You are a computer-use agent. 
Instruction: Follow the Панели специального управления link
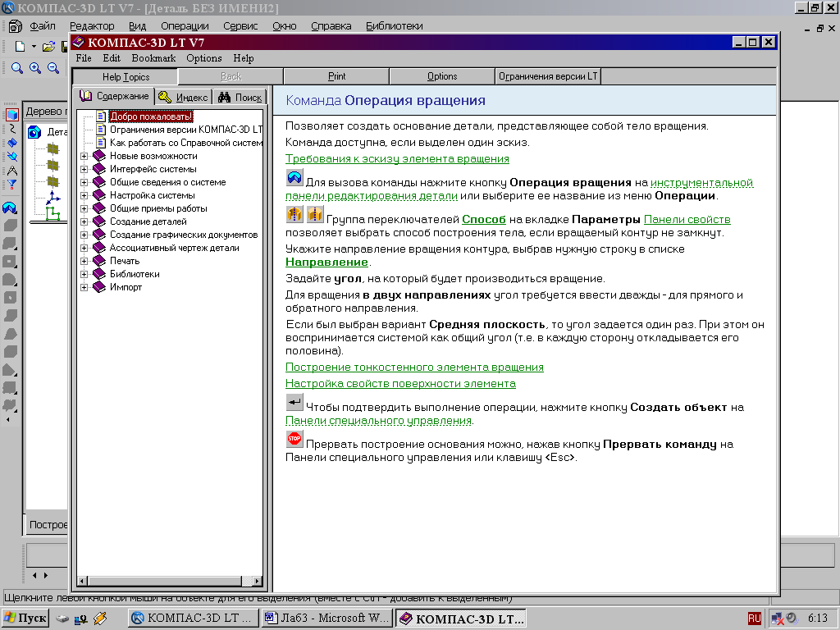click(x=378, y=421)
